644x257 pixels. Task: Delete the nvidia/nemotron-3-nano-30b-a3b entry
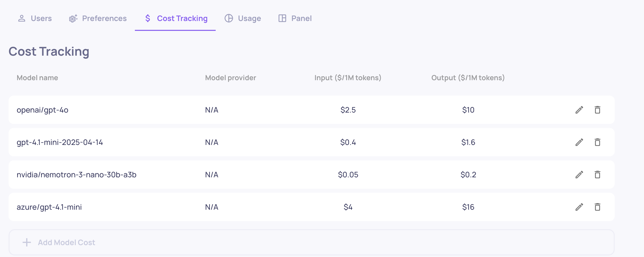pyautogui.click(x=597, y=175)
